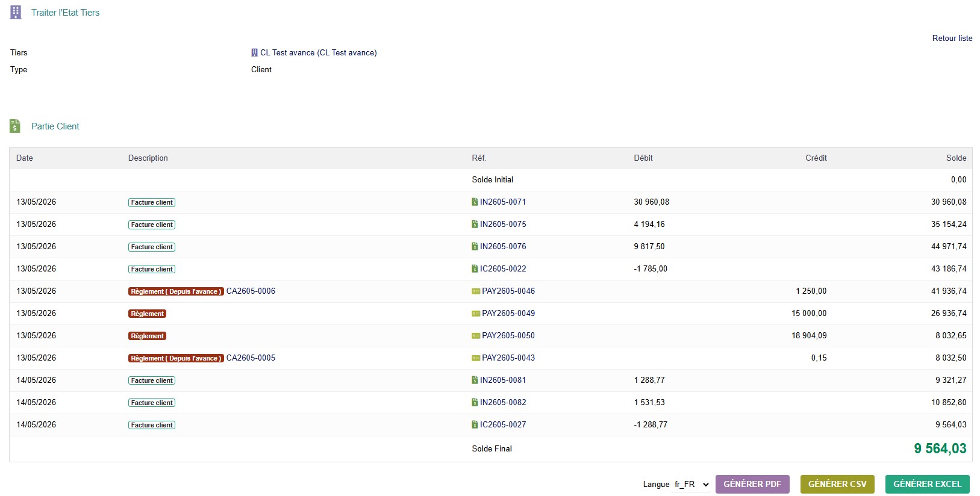Click the payment icon next to PAY2605-0046
This screenshot has width=980, height=496.
tap(476, 291)
